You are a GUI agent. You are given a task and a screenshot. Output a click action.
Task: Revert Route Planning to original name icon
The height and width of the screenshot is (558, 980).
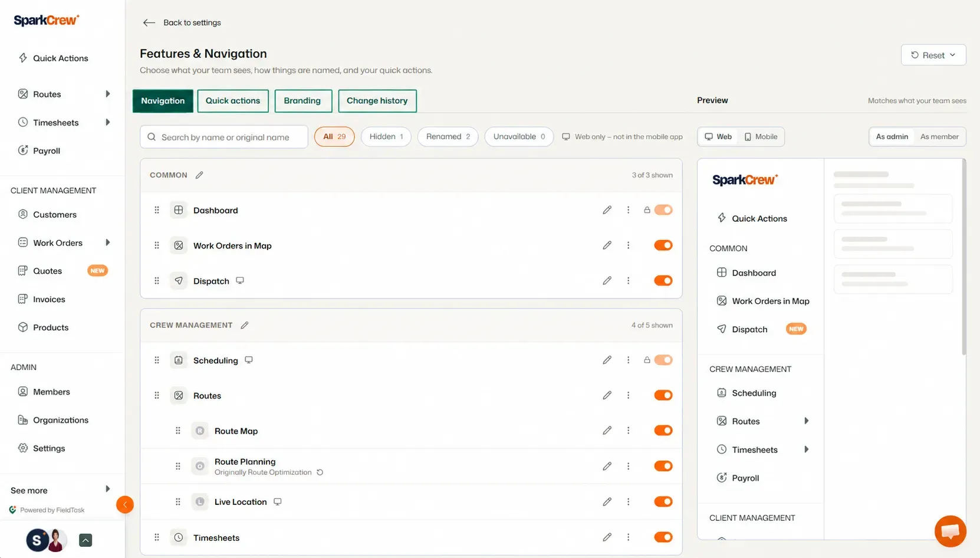point(320,472)
